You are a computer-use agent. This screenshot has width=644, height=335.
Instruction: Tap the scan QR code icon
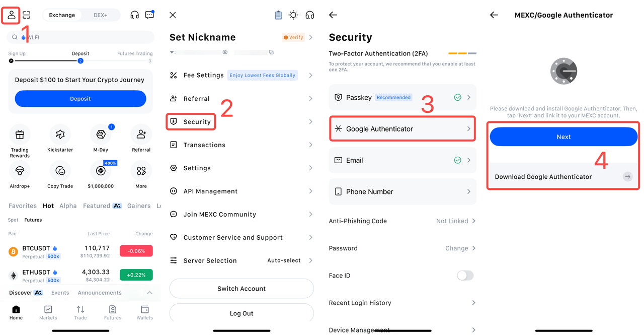[27, 15]
